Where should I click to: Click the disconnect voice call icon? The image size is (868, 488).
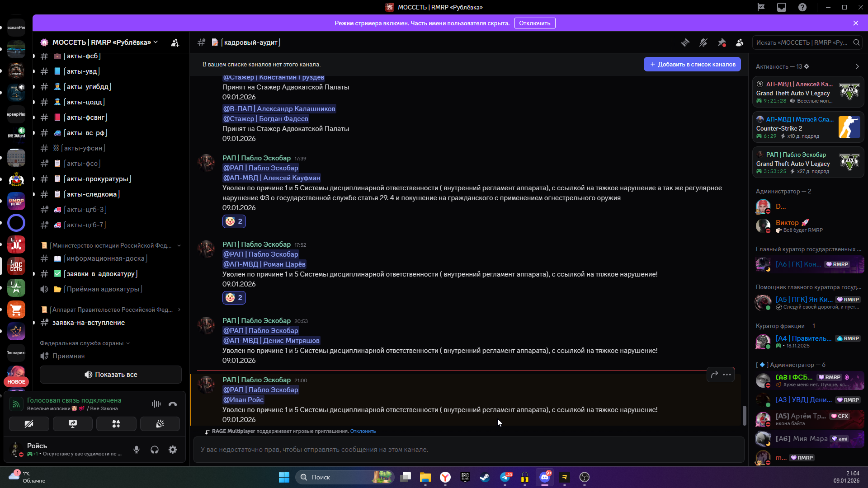[x=173, y=404]
